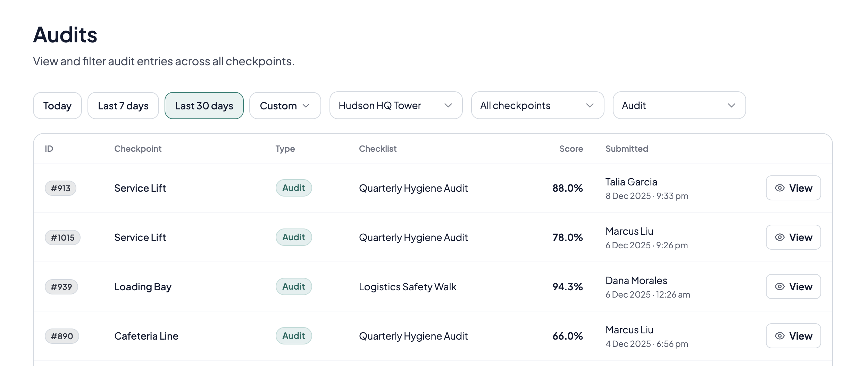Open the All checkpoints dropdown
868x366 pixels.
pyautogui.click(x=537, y=106)
